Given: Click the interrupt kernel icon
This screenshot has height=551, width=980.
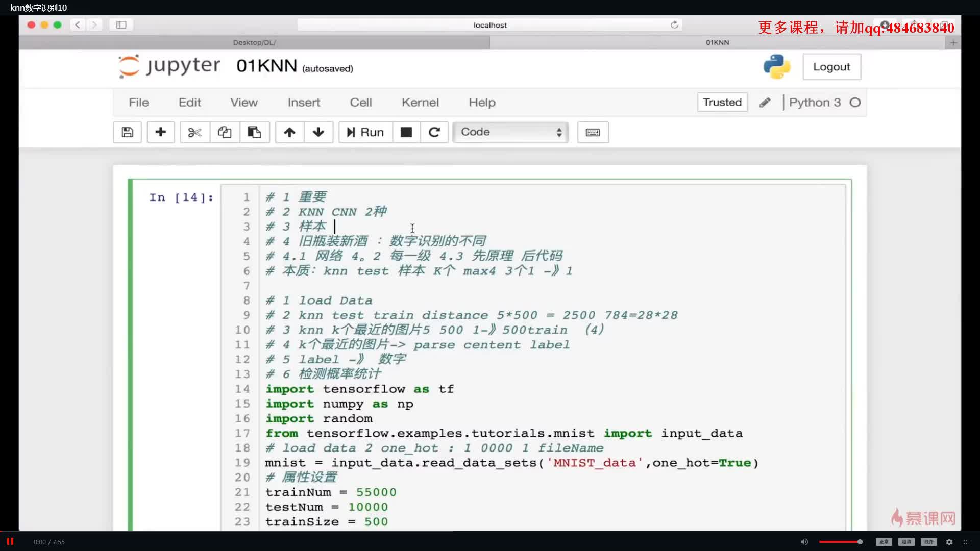Looking at the screenshot, I should click(x=406, y=132).
